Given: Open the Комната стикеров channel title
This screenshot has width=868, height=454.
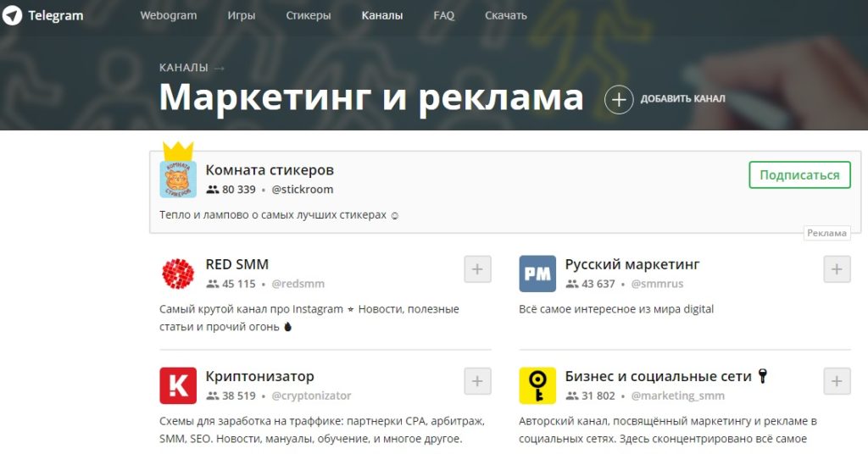Looking at the screenshot, I should (x=270, y=169).
